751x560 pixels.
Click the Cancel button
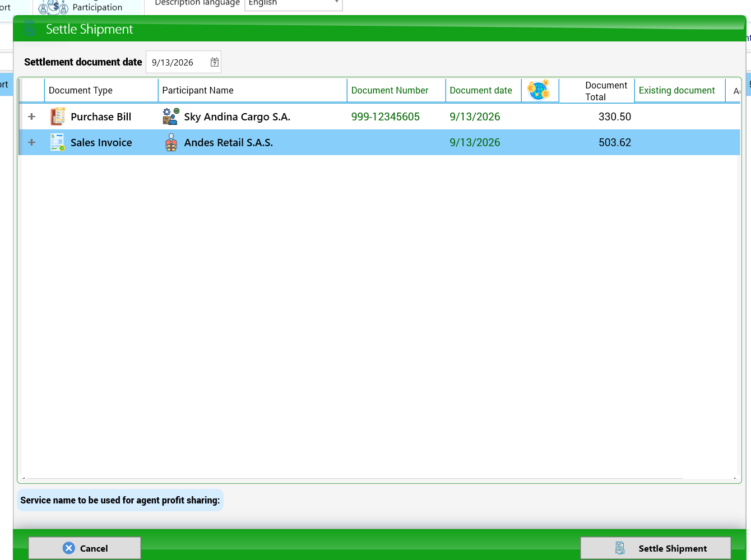coord(85,548)
